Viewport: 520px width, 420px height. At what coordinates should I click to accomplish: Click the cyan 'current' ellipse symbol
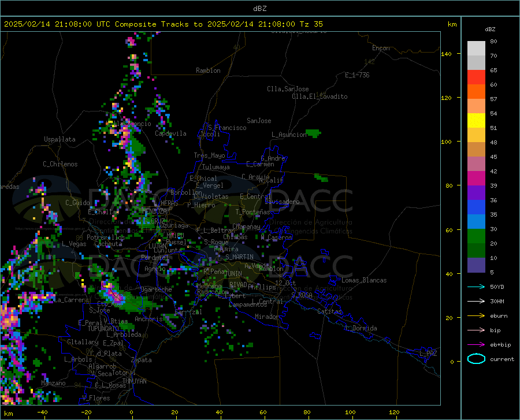pyautogui.click(x=476, y=359)
